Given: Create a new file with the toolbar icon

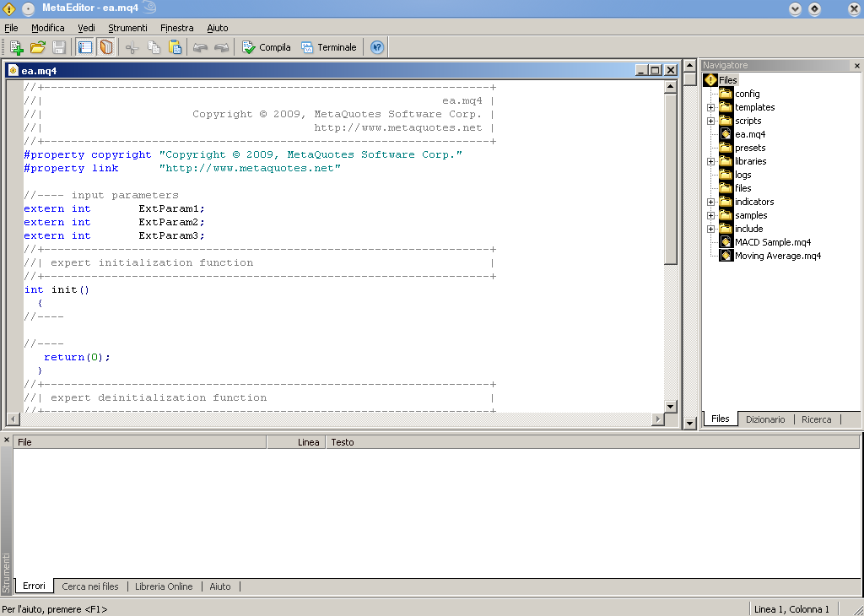Looking at the screenshot, I should pos(17,47).
